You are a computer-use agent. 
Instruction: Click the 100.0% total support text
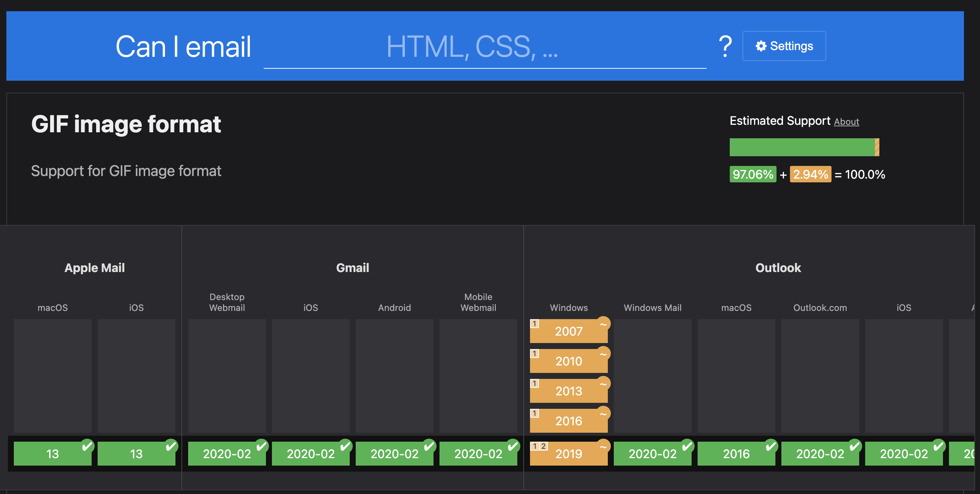[865, 175]
